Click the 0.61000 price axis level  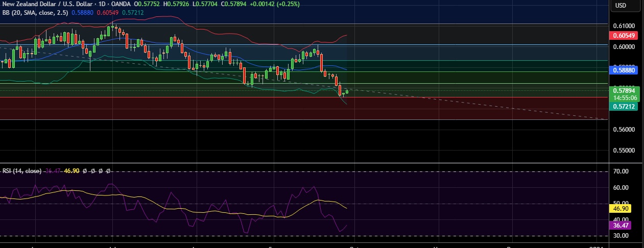click(x=624, y=26)
